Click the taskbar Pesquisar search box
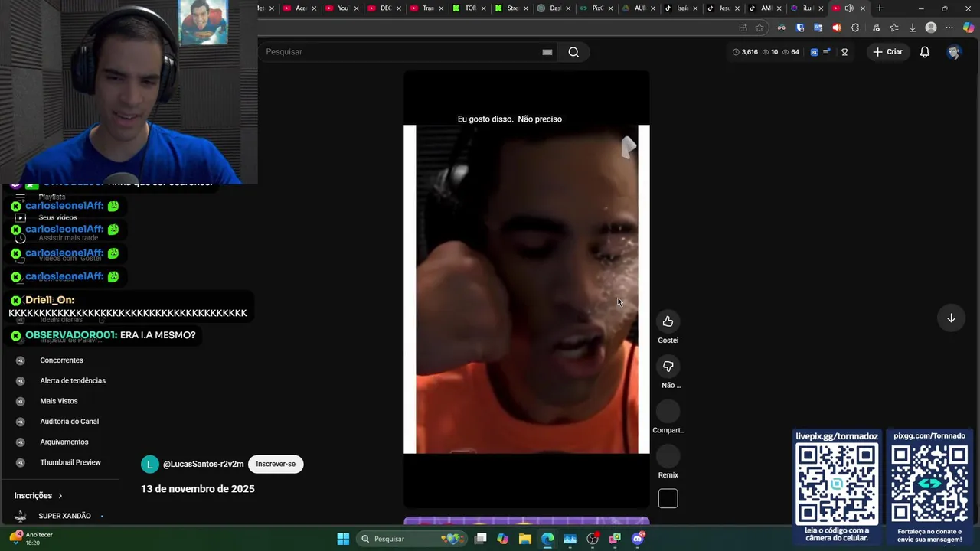 click(x=411, y=539)
